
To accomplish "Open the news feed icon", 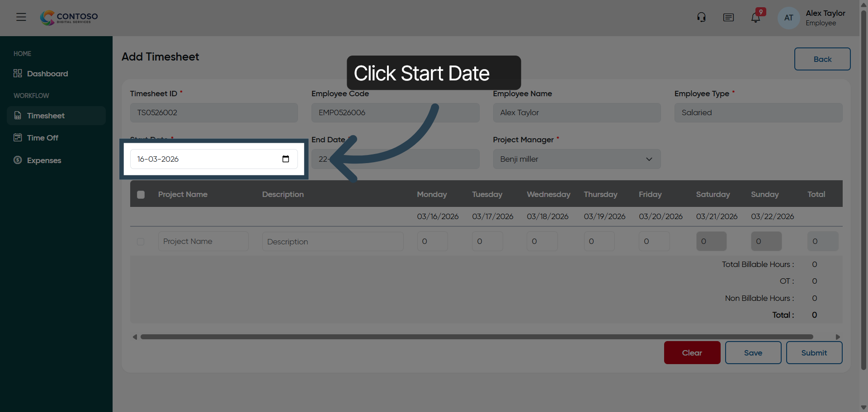I will 728,18.
